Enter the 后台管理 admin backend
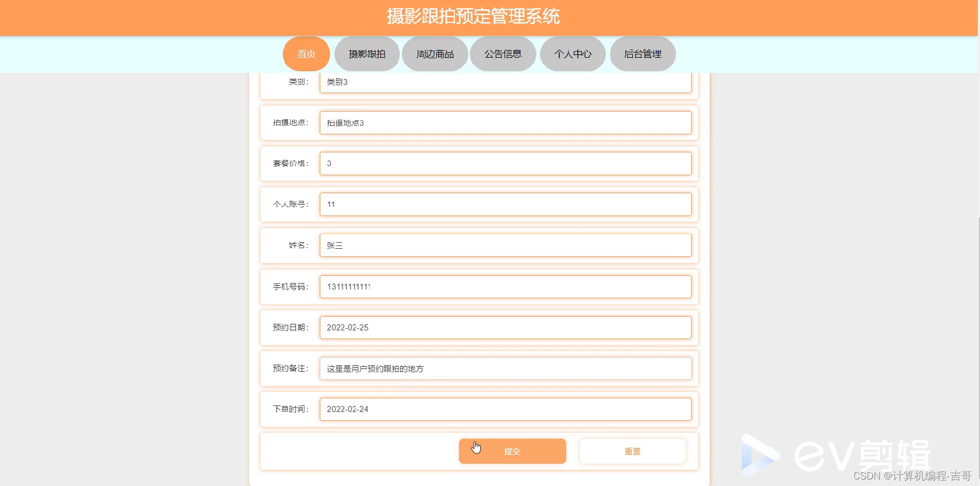980x486 pixels. tap(642, 54)
